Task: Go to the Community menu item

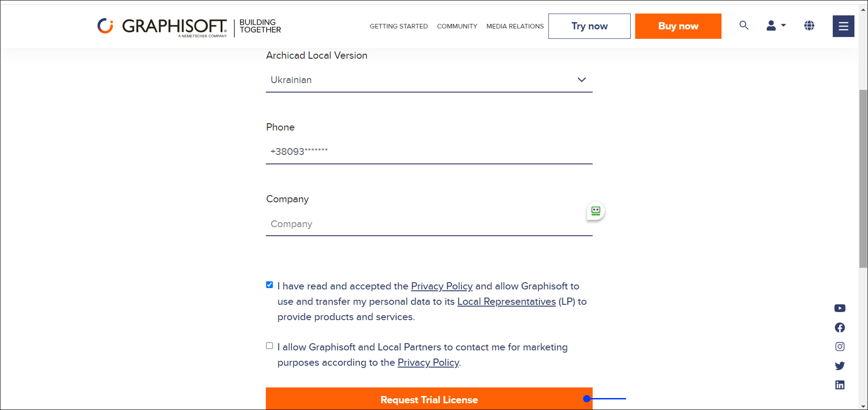Action: (457, 26)
